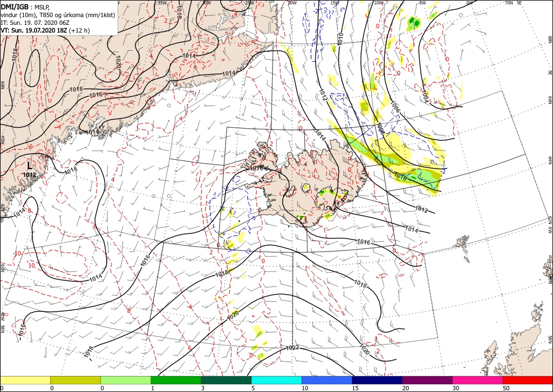Click the '1006' isobar label
553x392 pixels.
395,107
